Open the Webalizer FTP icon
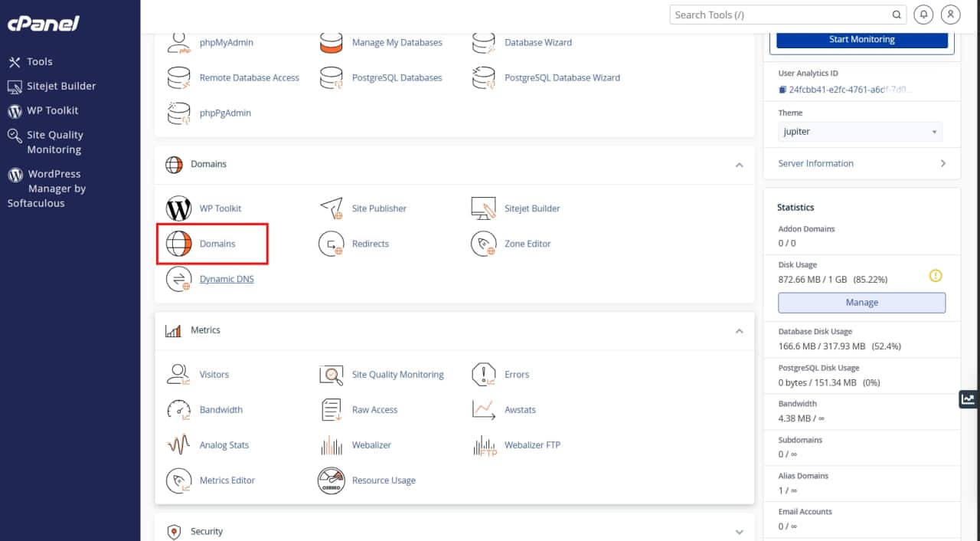The image size is (980, 541). click(x=485, y=445)
